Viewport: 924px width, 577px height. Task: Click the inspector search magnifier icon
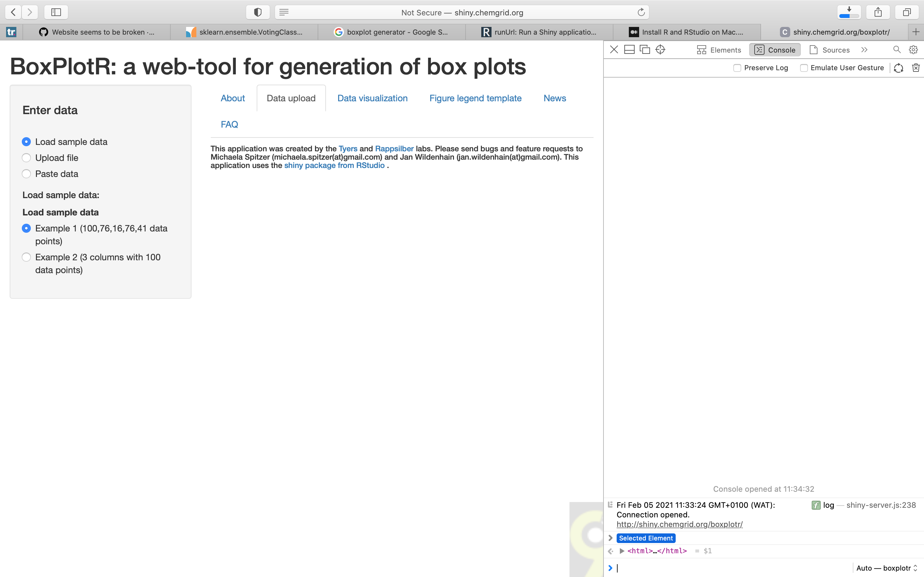coord(897,50)
